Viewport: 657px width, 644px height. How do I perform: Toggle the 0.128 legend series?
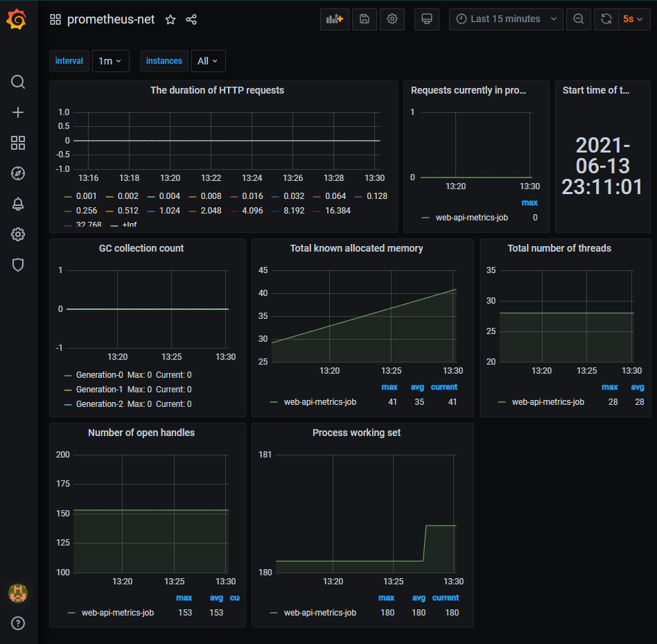coord(377,196)
